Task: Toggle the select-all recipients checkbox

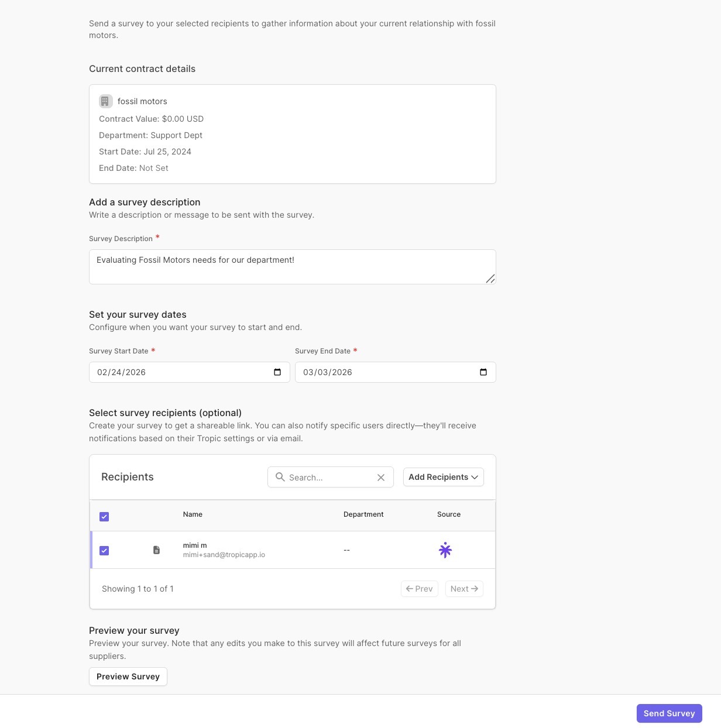Action: [x=104, y=517]
